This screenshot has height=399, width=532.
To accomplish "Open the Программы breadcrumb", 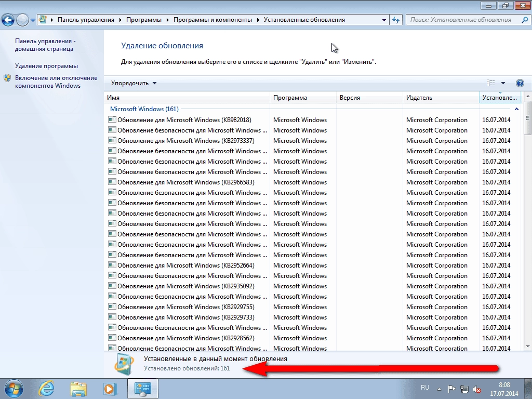I will pos(144,20).
